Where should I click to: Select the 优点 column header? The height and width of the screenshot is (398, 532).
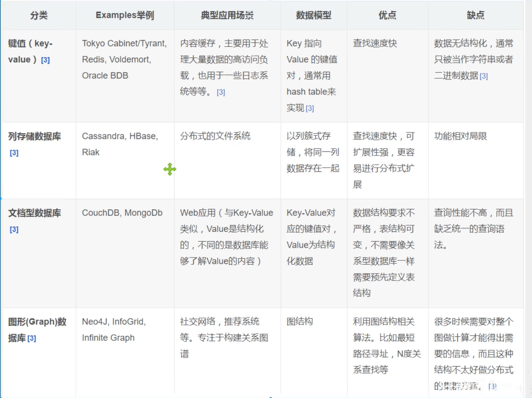tap(387, 15)
